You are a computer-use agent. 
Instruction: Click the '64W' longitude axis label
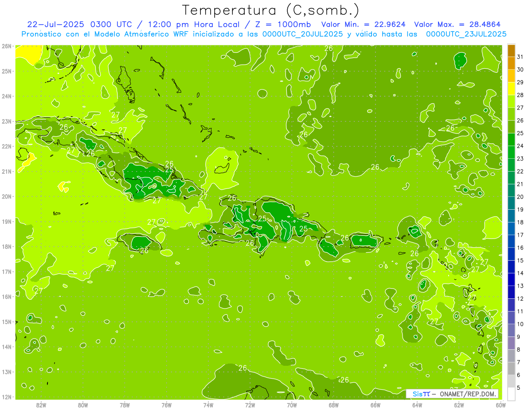(x=417, y=405)
